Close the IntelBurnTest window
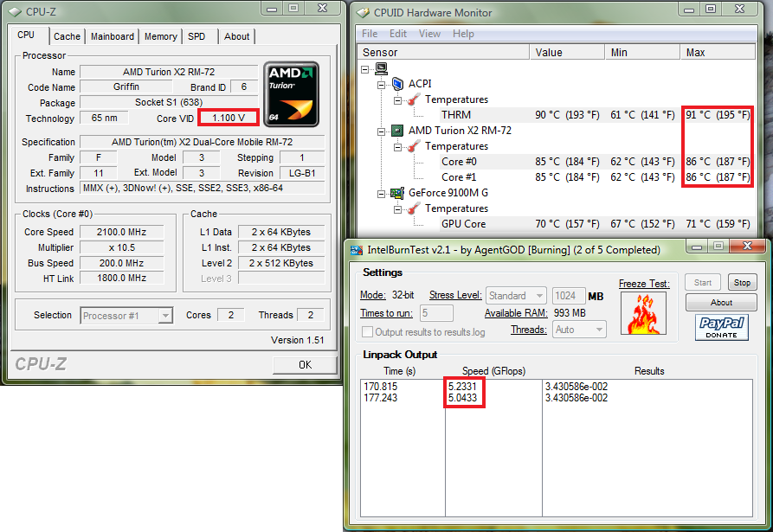773x532 pixels. click(747, 246)
